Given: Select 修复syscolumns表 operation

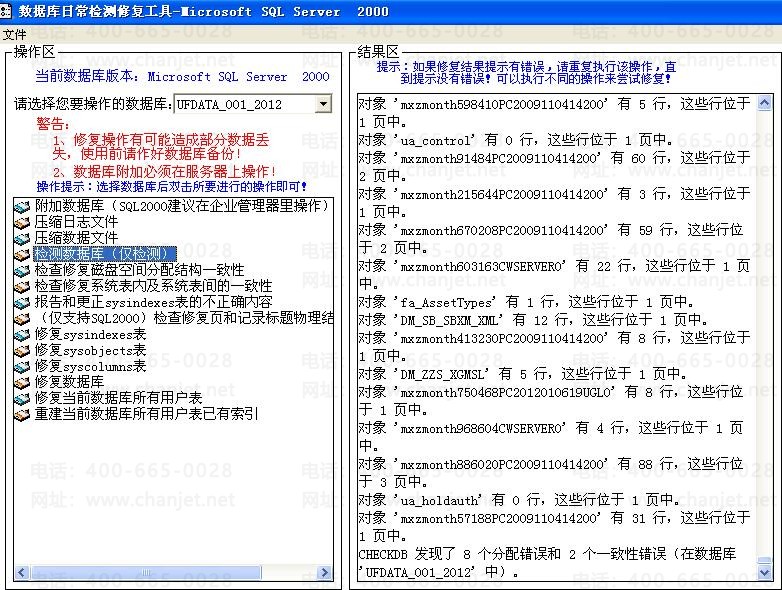Looking at the screenshot, I should tap(90, 366).
